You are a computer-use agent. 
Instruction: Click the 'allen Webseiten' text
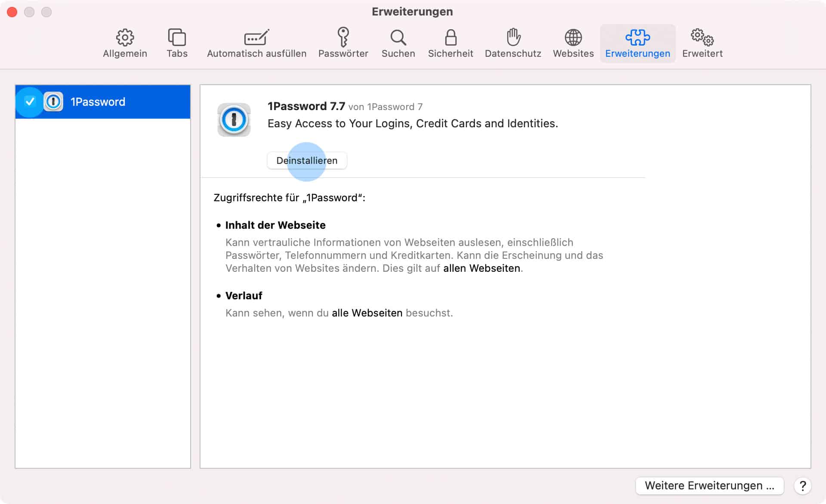click(482, 268)
